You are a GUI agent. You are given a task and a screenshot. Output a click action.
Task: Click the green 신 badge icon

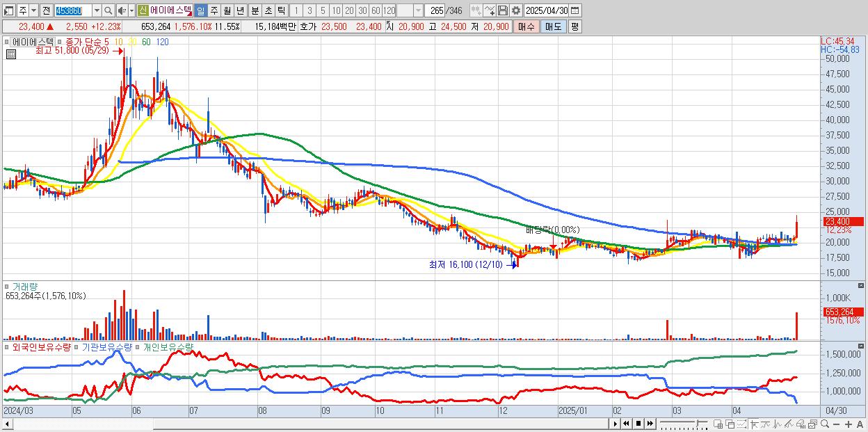143,10
